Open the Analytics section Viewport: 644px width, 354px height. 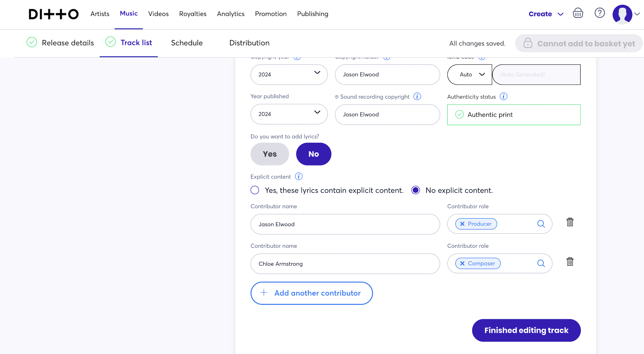231,14
